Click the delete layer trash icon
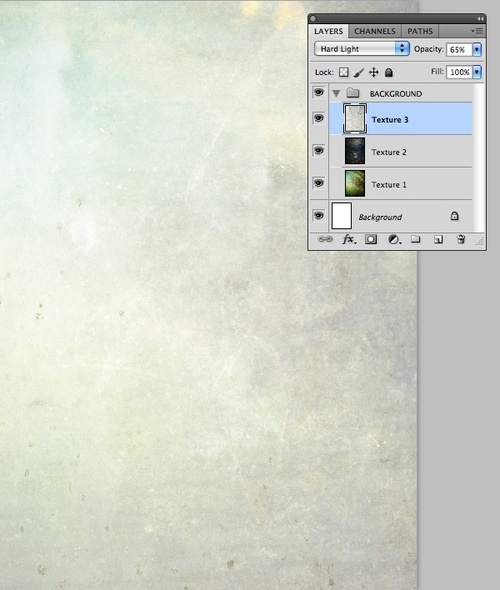500x590 pixels. tap(461, 239)
